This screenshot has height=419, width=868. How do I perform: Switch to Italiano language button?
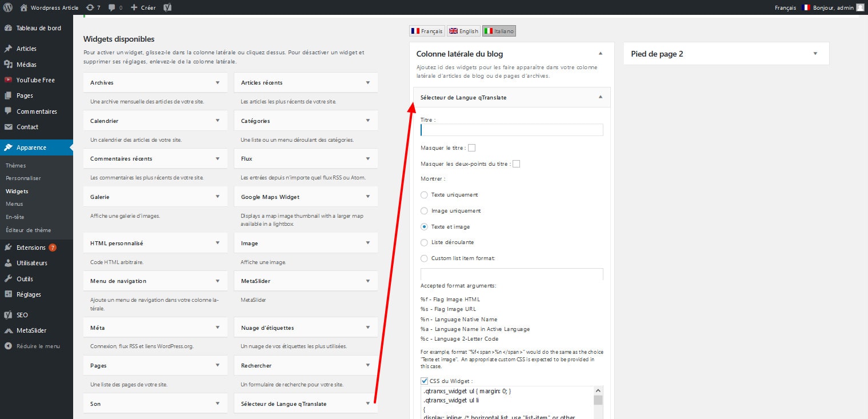pos(499,31)
